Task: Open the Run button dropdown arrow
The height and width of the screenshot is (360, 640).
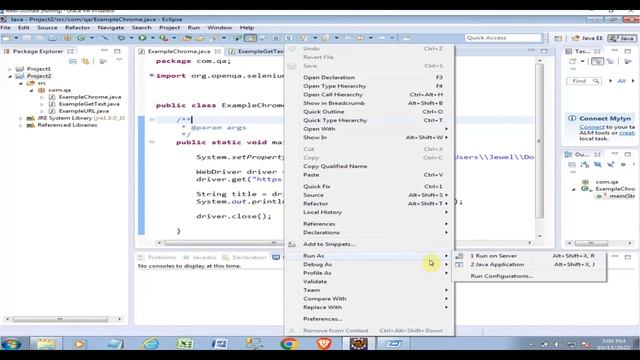Action: (x=152, y=38)
